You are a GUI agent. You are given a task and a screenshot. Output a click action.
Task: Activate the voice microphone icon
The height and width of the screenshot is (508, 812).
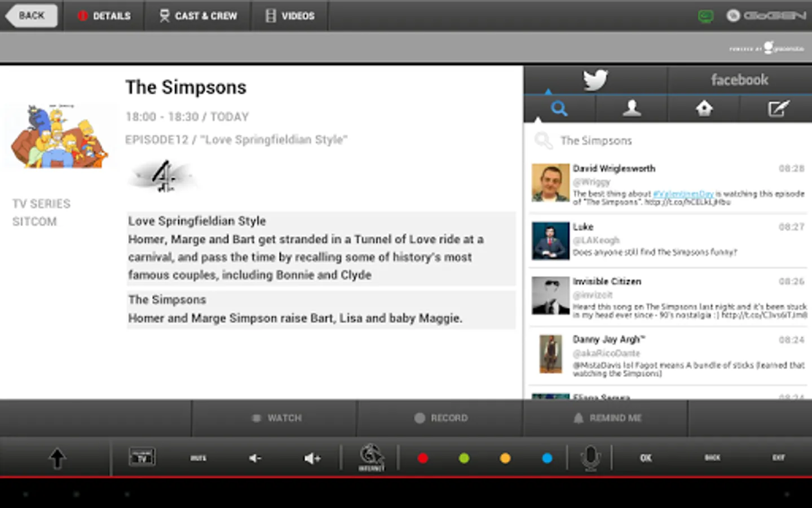tap(590, 458)
